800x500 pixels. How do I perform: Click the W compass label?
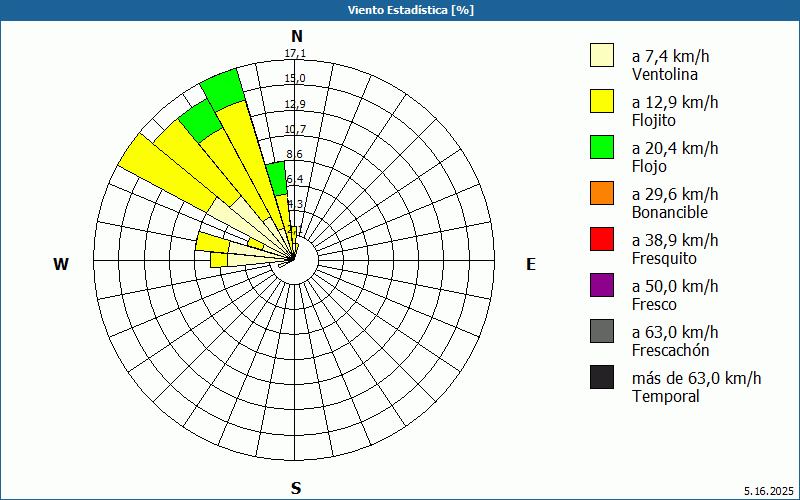(x=61, y=264)
